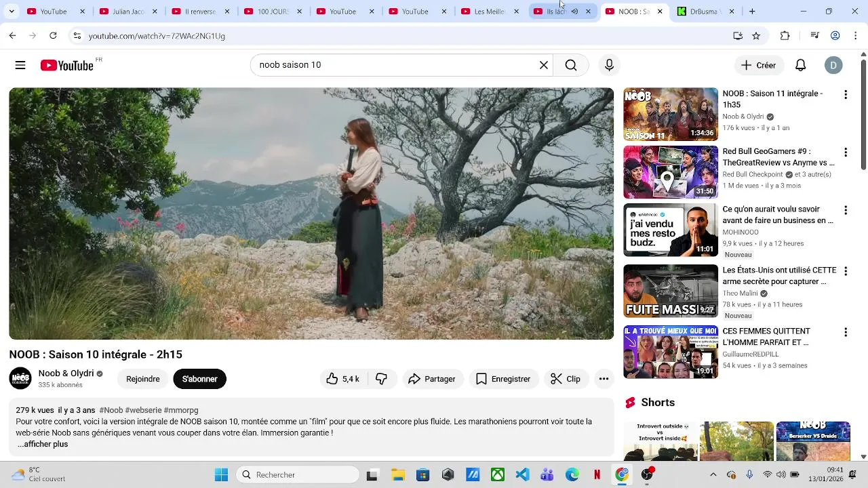868x488 pixels.
Task: Go back in browser history
Action: click(12, 36)
